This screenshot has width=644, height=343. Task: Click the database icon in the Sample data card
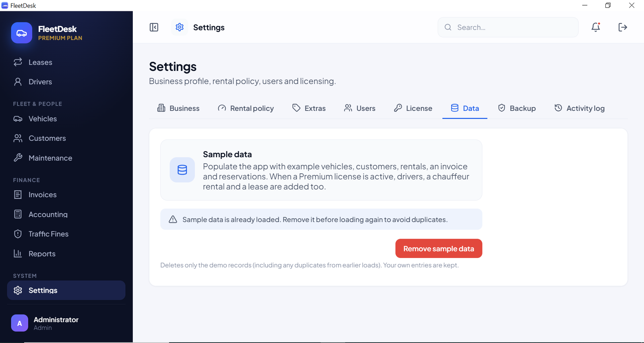(182, 170)
